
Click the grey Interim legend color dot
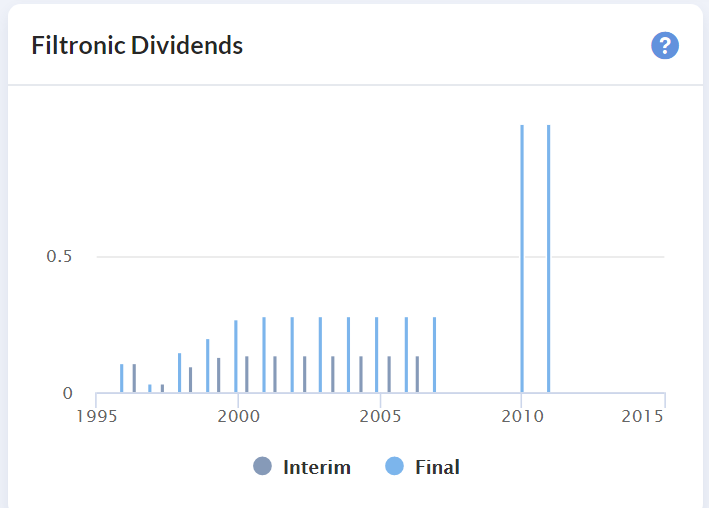[262, 466]
